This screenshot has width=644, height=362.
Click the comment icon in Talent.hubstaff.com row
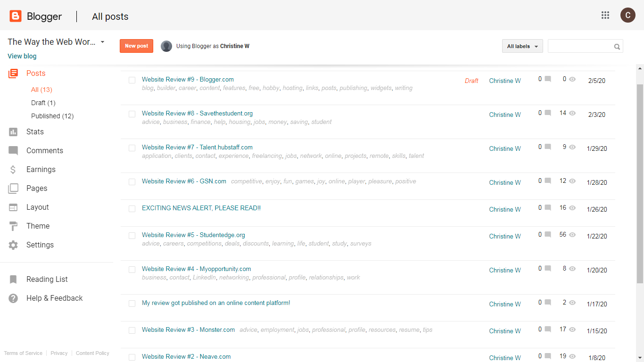click(548, 147)
